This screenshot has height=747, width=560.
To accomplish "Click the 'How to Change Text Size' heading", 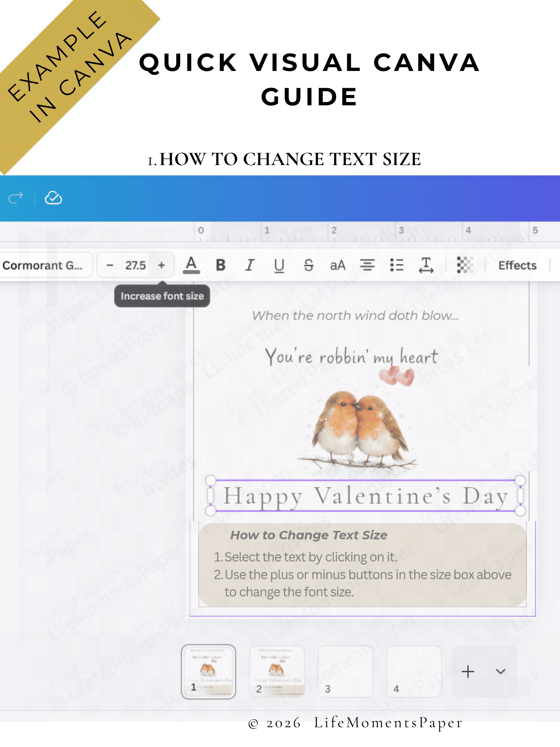I will click(x=309, y=535).
